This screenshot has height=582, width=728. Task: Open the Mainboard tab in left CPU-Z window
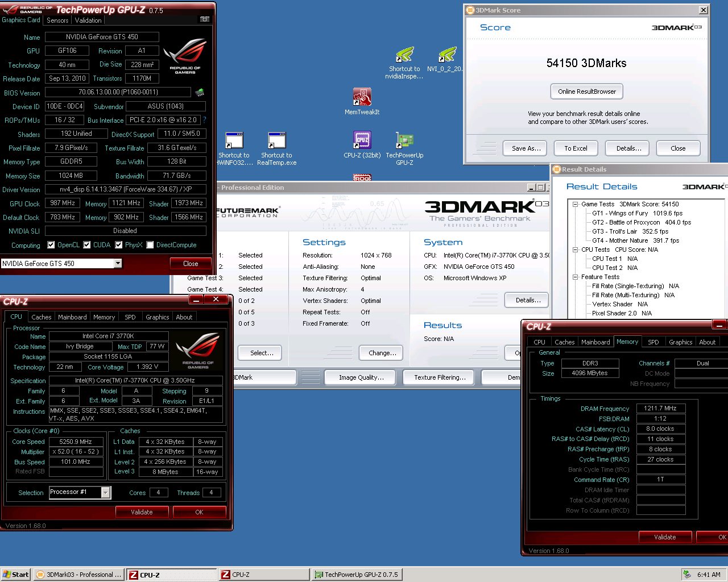click(x=73, y=317)
